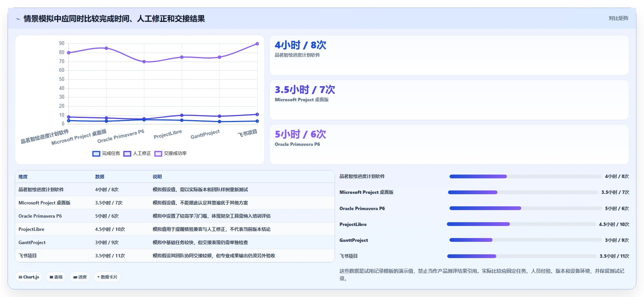Screen dimensions: 644x297
Task: Click the ProjectLibre progress bar
Action: [521, 224]
